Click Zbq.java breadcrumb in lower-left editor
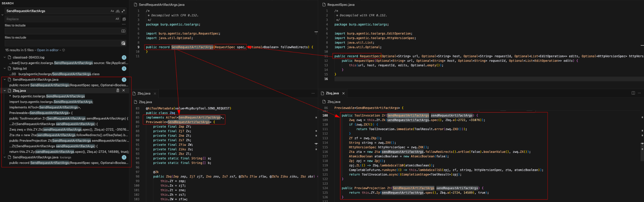The width and height of the screenshot is (644, 202). pyautogui.click(x=145, y=102)
